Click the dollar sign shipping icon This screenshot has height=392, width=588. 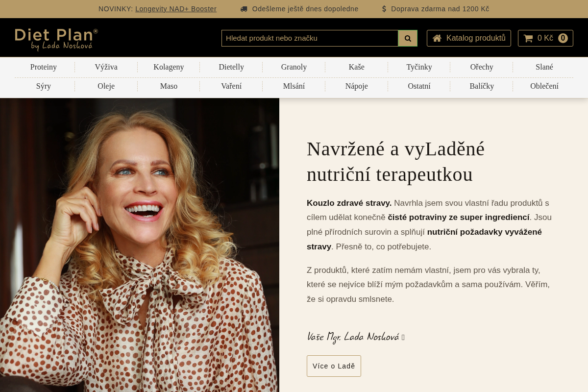coord(384,9)
